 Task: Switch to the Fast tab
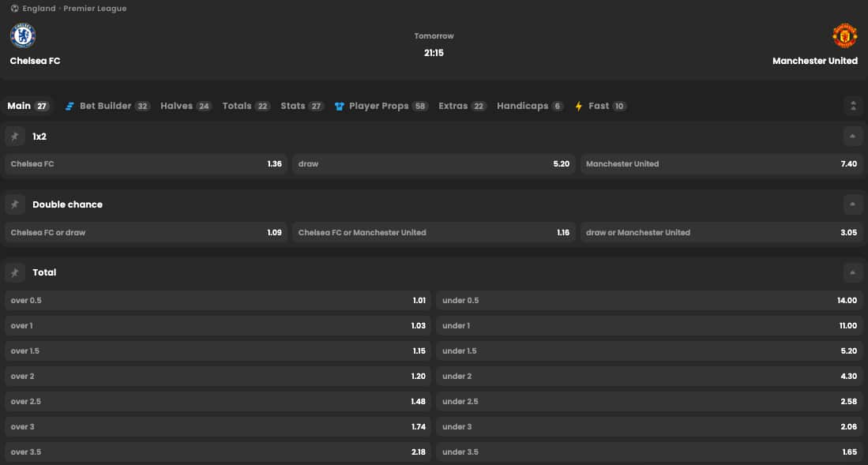[x=600, y=106]
